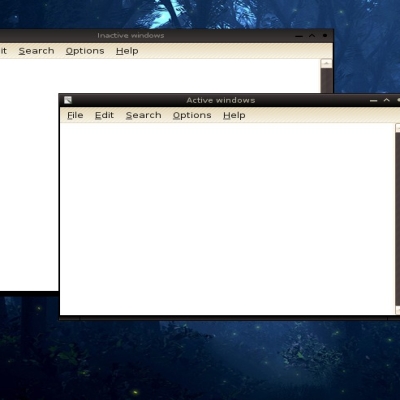The width and height of the screenshot is (400, 400).
Task: Open Options menu in Active windows
Action: tap(192, 115)
